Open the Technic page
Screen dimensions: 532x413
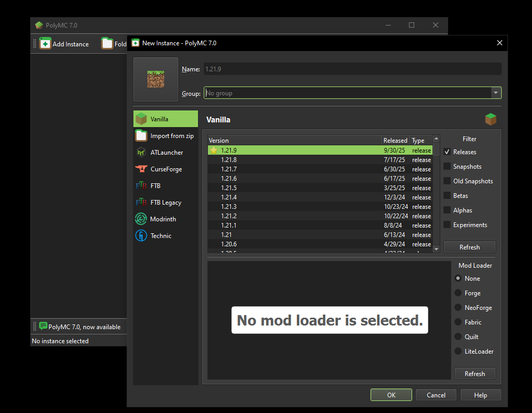point(166,235)
